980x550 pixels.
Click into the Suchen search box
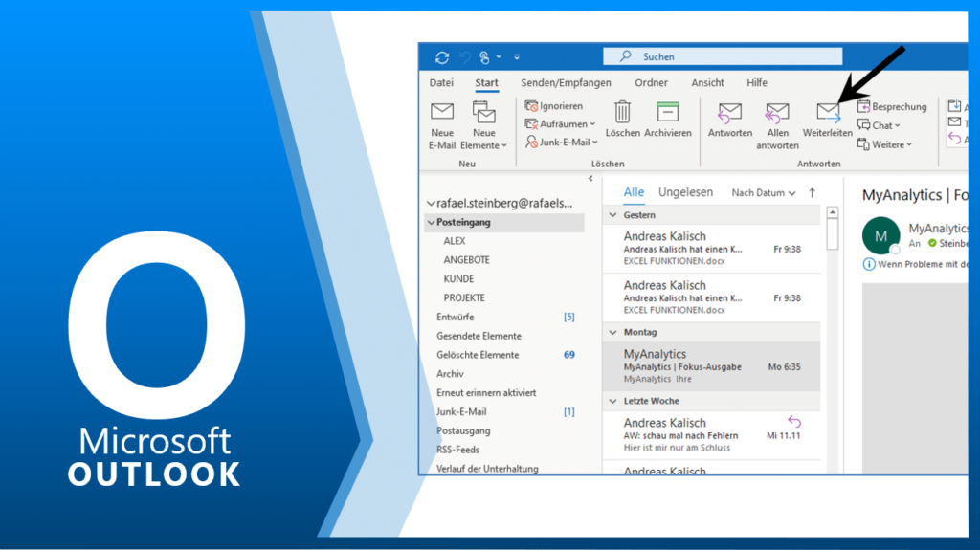(723, 56)
